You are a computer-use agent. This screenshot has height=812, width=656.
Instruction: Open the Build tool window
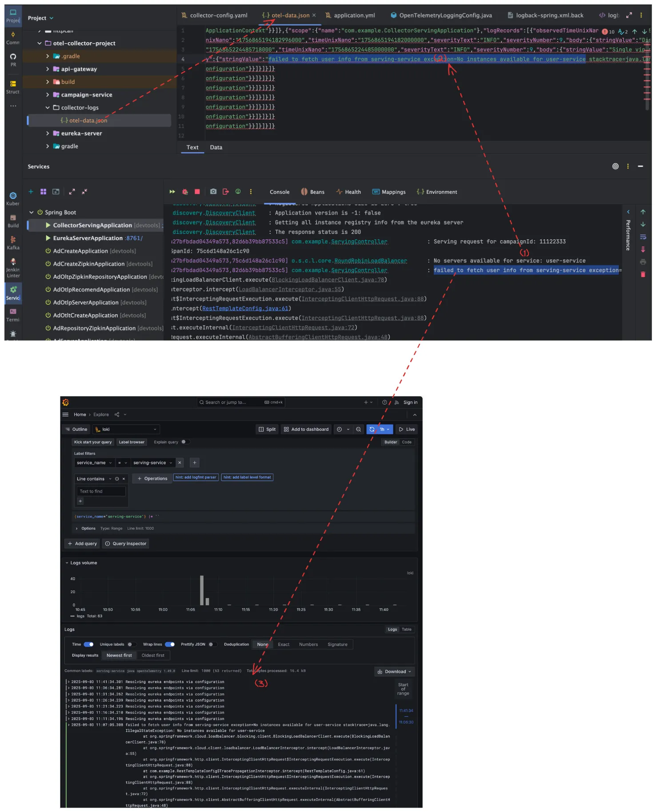(x=13, y=221)
